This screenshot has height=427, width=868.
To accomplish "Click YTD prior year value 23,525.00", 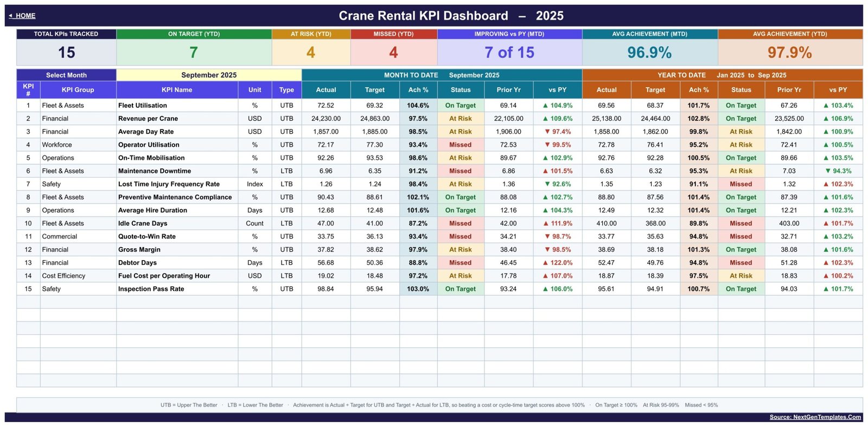I will pyautogui.click(x=789, y=118).
